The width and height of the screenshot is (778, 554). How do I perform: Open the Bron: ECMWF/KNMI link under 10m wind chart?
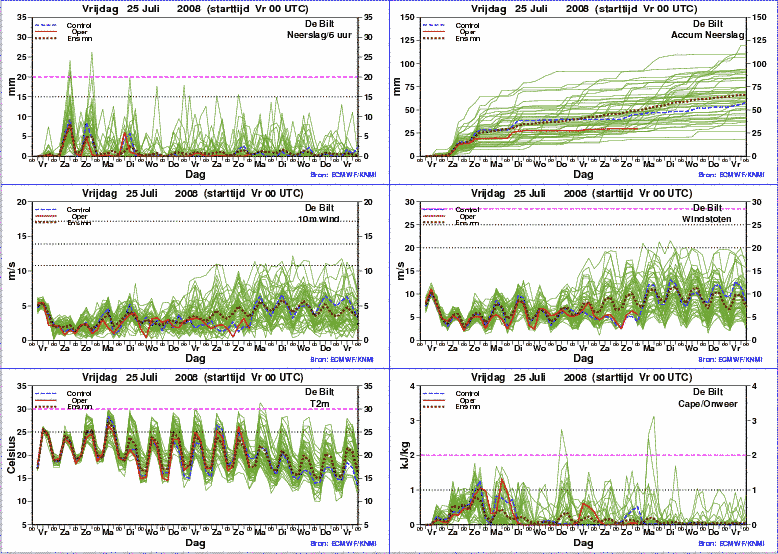[342, 360]
